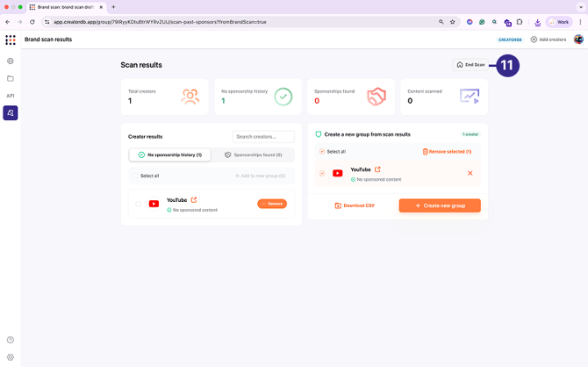Click the CreatorDB logo grid icon
This screenshot has width=588, height=367.
point(11,40)
